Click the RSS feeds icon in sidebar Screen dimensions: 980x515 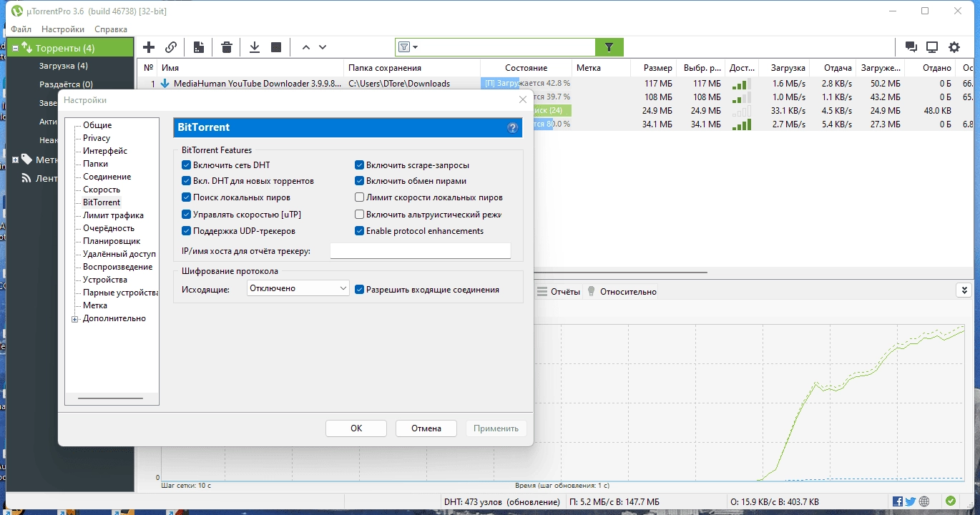26,178
